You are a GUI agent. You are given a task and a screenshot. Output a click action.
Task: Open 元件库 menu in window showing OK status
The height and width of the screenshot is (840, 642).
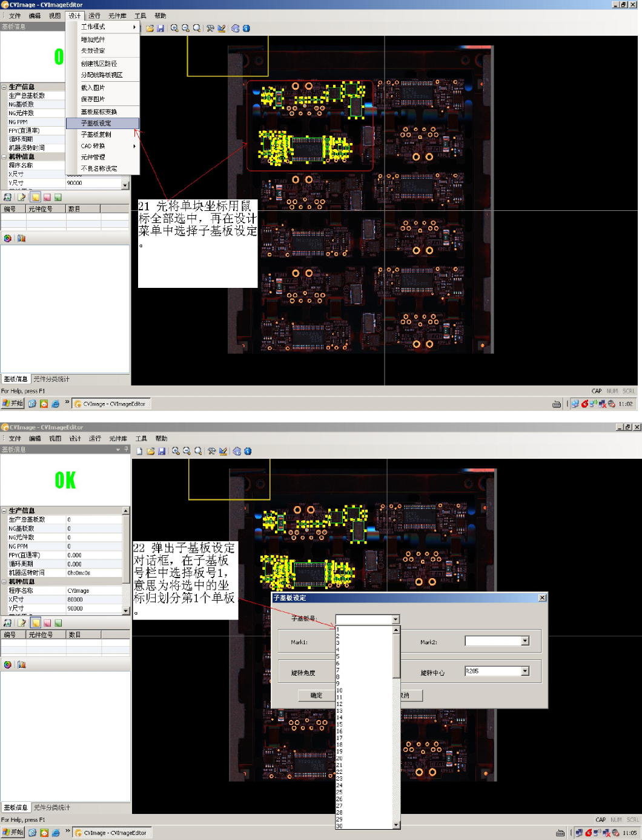[118, 439]
